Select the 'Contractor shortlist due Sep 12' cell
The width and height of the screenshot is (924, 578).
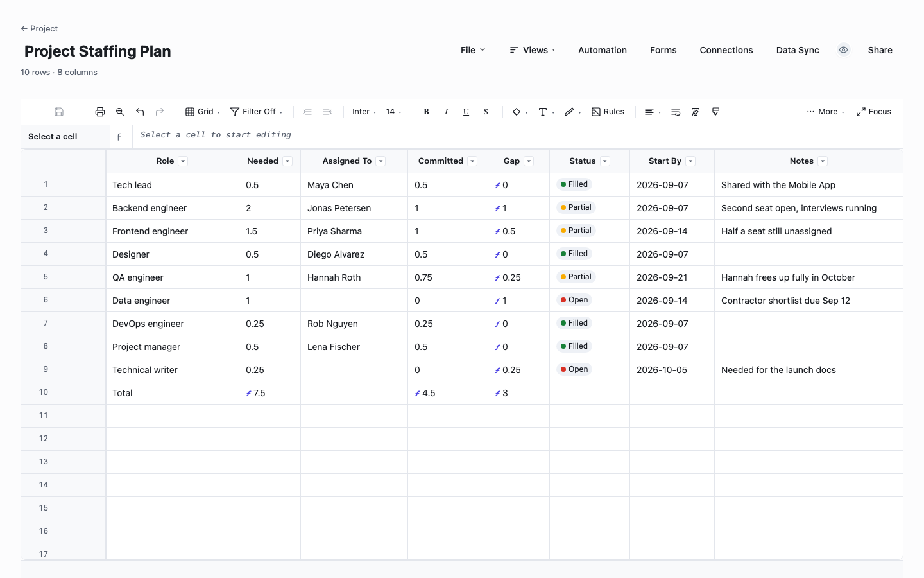click(809, 301)
